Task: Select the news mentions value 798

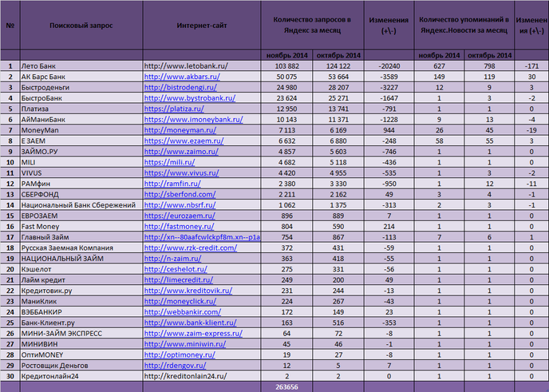Action: pyautogui.click(x=489, y=65)
